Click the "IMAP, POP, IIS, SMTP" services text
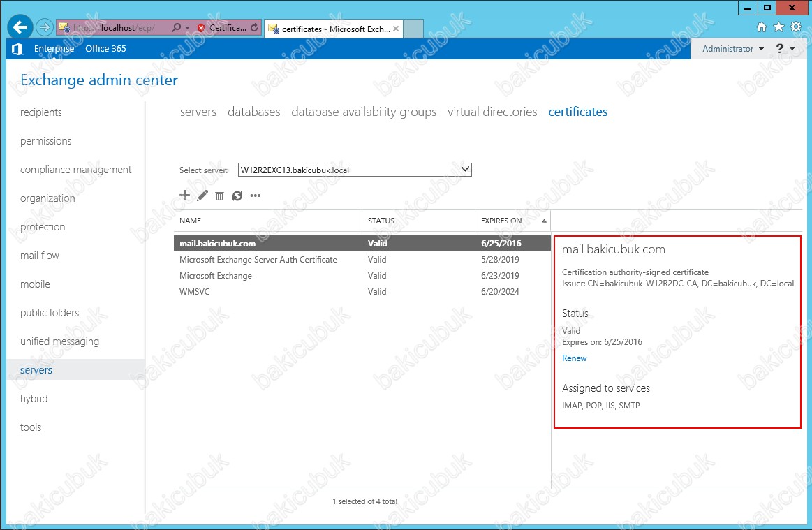This screenshot has width=812, height=530. [600, 406]
